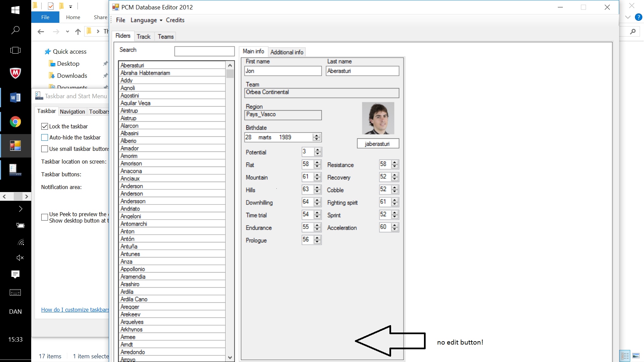Click the McAfee shield taskbar icon
644x362 pixels.
click(15, 73)
